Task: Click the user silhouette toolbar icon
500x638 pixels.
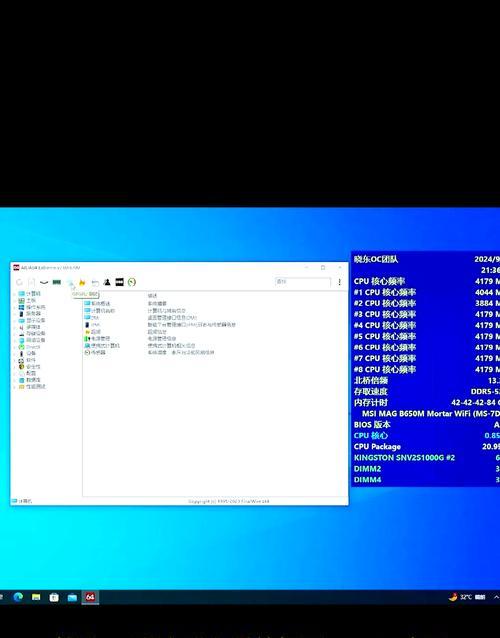Action: point(107,282)
